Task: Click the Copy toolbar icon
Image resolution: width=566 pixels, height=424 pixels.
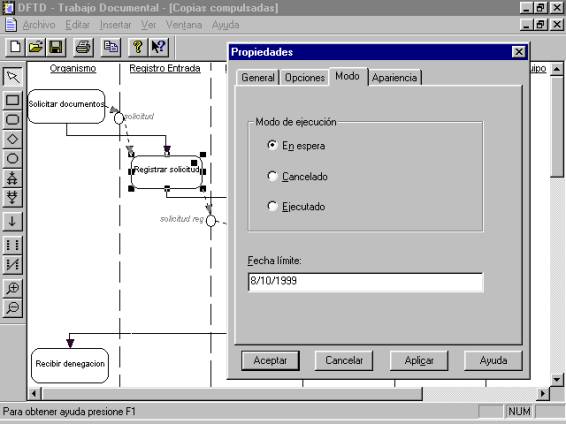Action: coord(110,47)
